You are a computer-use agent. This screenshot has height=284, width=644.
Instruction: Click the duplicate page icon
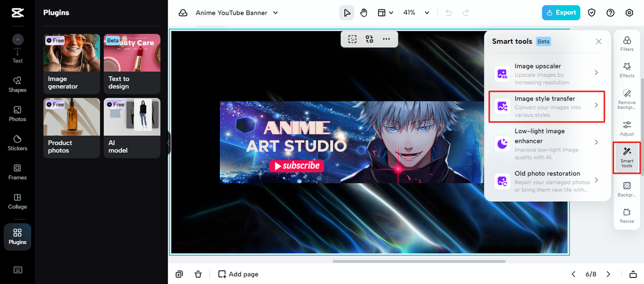tap(179, 274)
